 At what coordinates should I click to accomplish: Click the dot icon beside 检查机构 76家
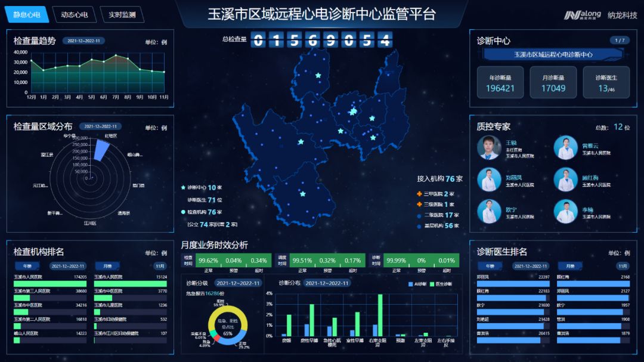(183, 212)
